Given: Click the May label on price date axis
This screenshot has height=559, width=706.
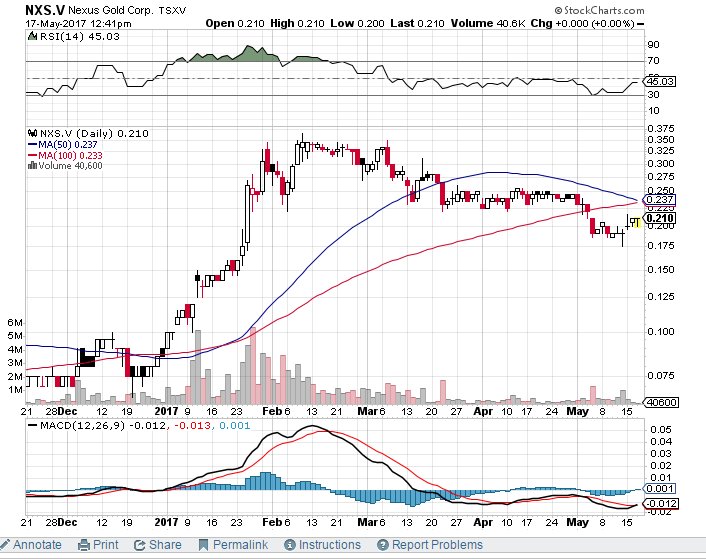Looking at the screenshot, I should (577, 411).
